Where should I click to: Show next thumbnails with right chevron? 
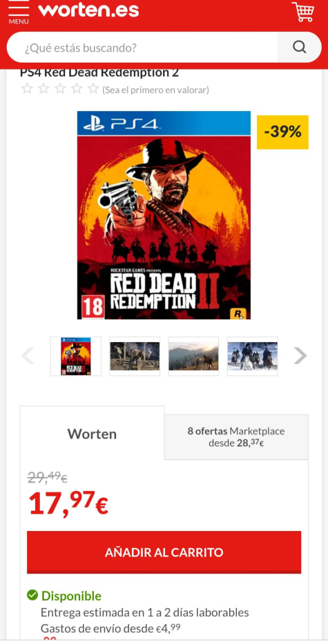click(300, 356)
